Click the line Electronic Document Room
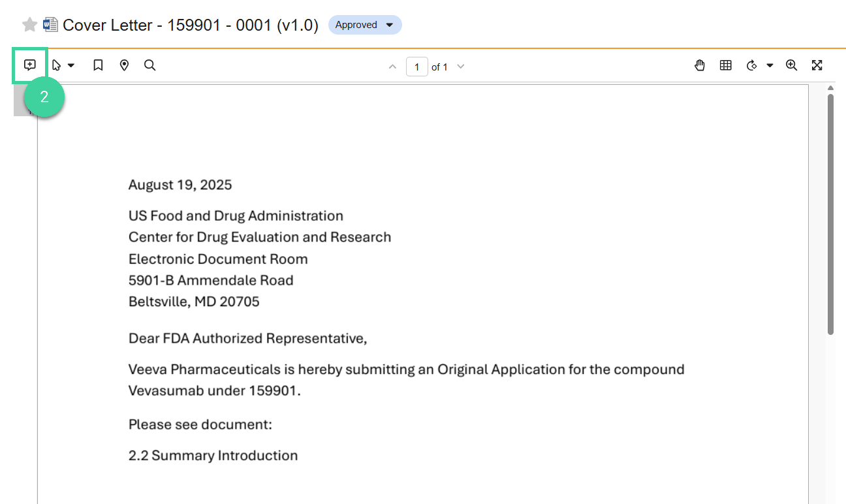The width and height of the screenshot is (846, 504). point(218,259)
